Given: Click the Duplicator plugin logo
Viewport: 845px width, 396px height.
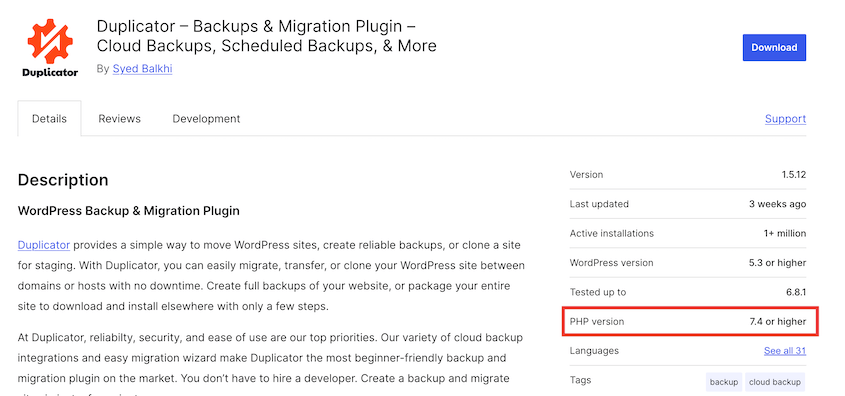Looking at the screenshot, I should point(50,48).
